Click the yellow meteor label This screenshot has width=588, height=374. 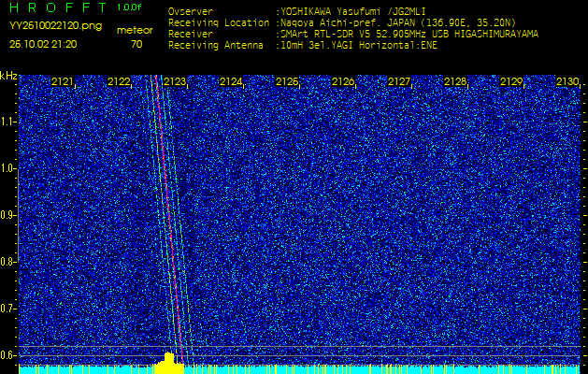[x=135, y=30]
